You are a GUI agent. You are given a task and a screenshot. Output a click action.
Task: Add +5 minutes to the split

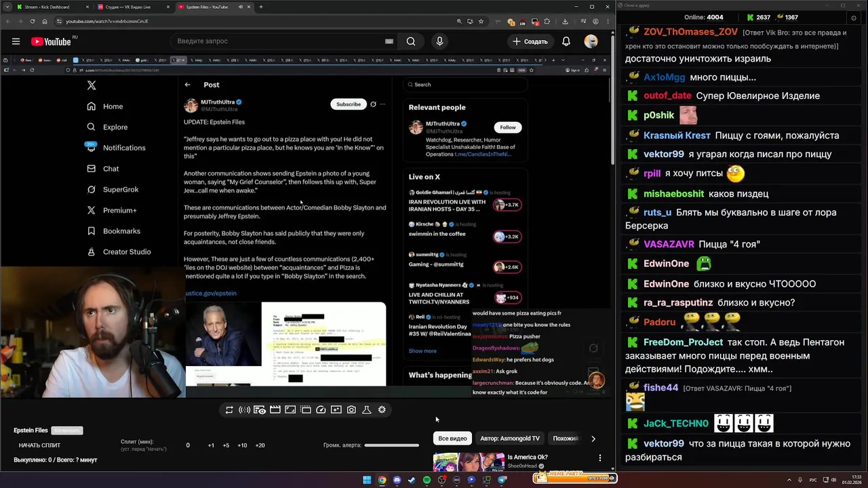(226, 445)
